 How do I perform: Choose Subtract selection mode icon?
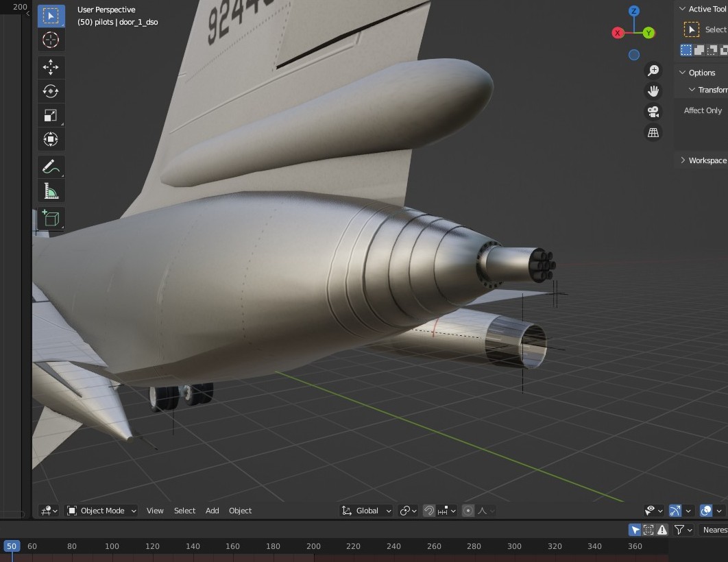pyautogui.click(x=712, y=49)
